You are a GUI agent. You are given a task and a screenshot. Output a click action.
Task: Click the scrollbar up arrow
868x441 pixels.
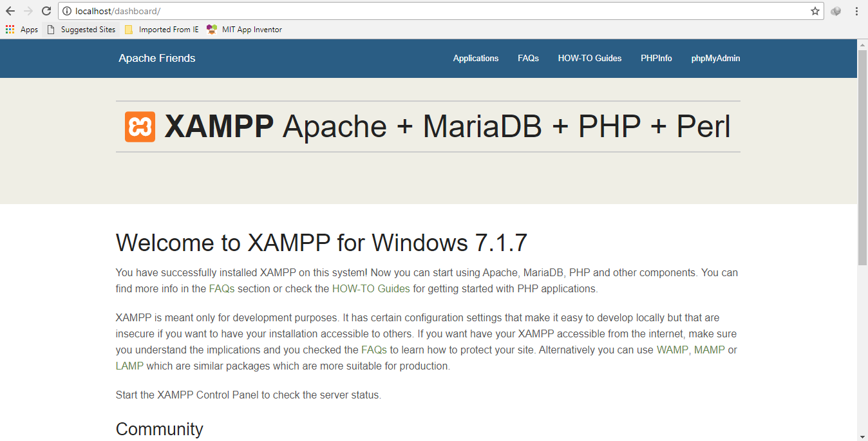coord(862,44)
